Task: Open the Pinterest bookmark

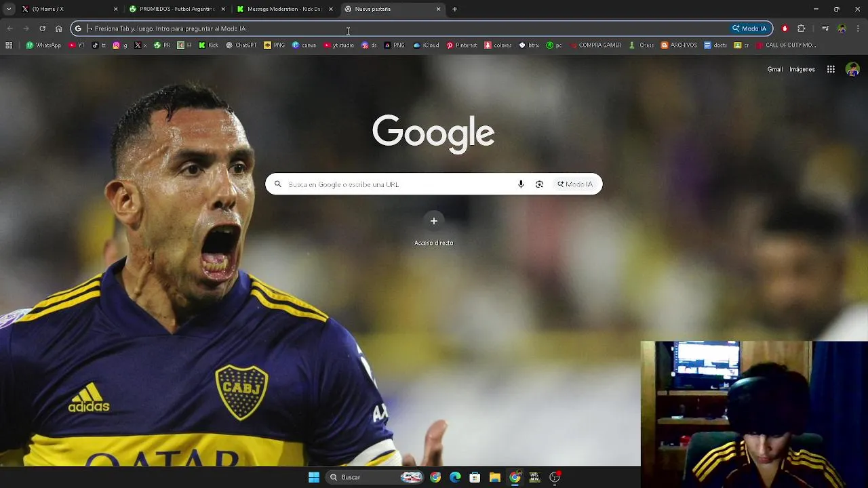Action: click(462, 45)
